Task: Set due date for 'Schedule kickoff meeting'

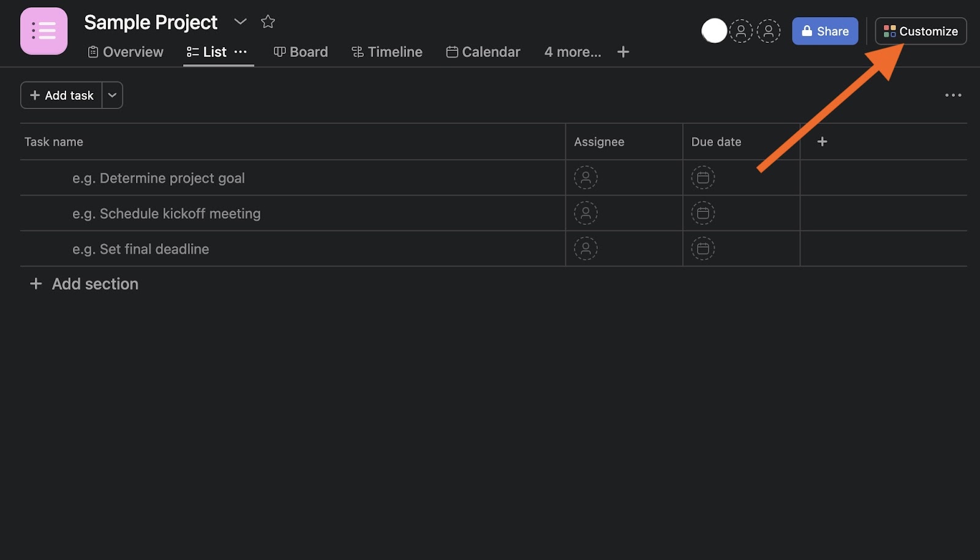Action: [703, 213]
